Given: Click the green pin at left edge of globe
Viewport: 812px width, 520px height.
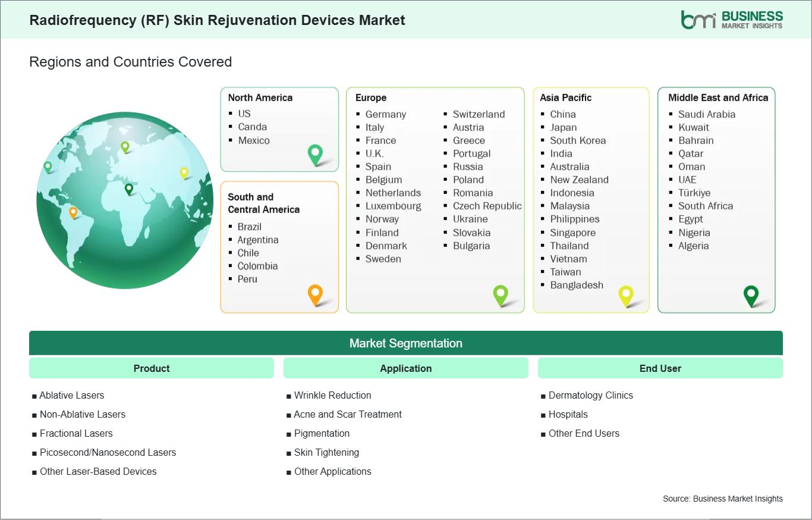Looking at the screenshot, I should point(48,167).
